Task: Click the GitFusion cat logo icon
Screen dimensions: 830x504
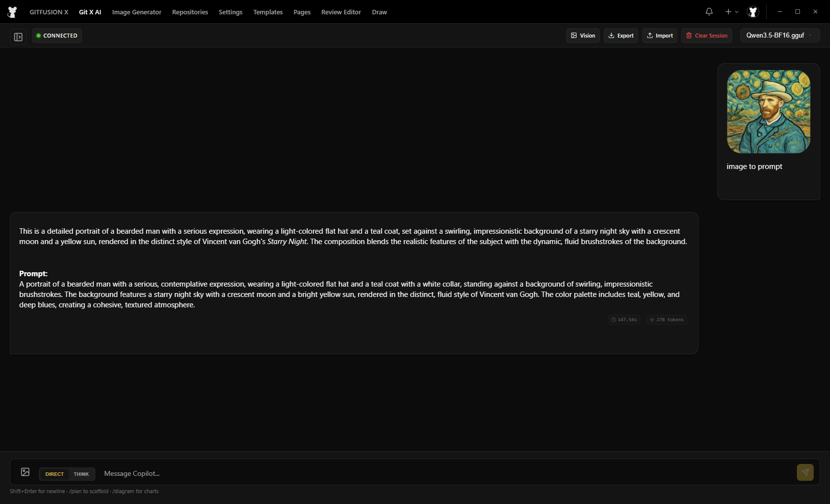Action: (12, 12)
